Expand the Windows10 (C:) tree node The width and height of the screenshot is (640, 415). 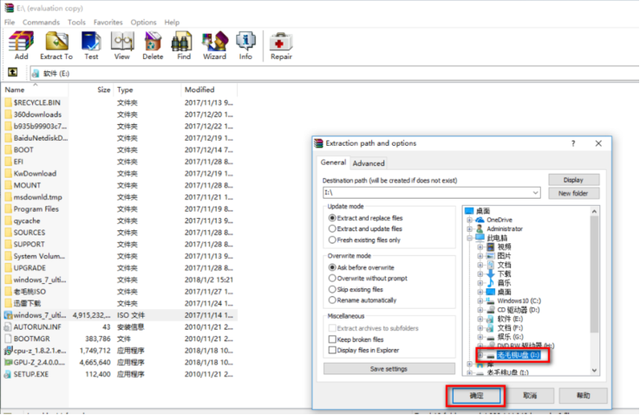point(480,301)
